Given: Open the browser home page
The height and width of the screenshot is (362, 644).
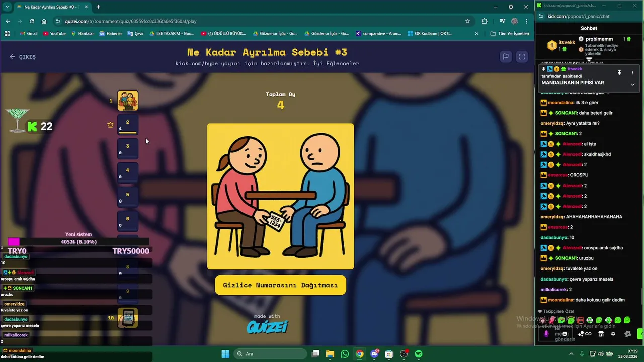Looking at the screenshot, I should click(x=44, y=21).
